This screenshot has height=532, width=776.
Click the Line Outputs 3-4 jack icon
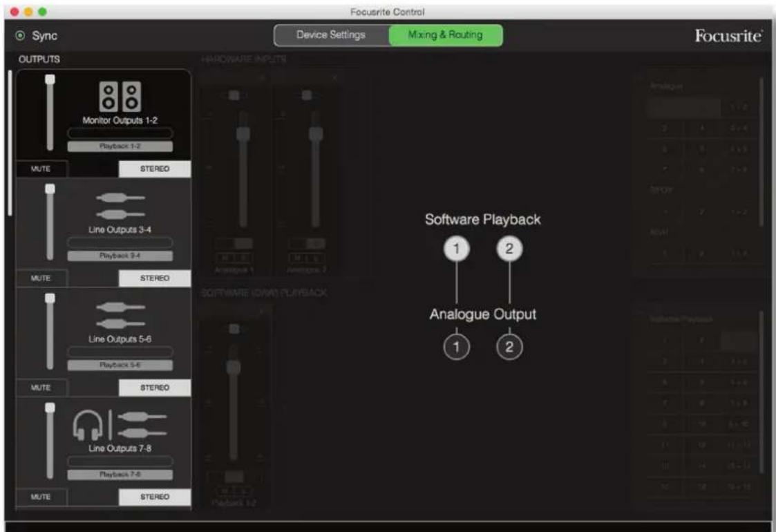click(x=120, y=206)
